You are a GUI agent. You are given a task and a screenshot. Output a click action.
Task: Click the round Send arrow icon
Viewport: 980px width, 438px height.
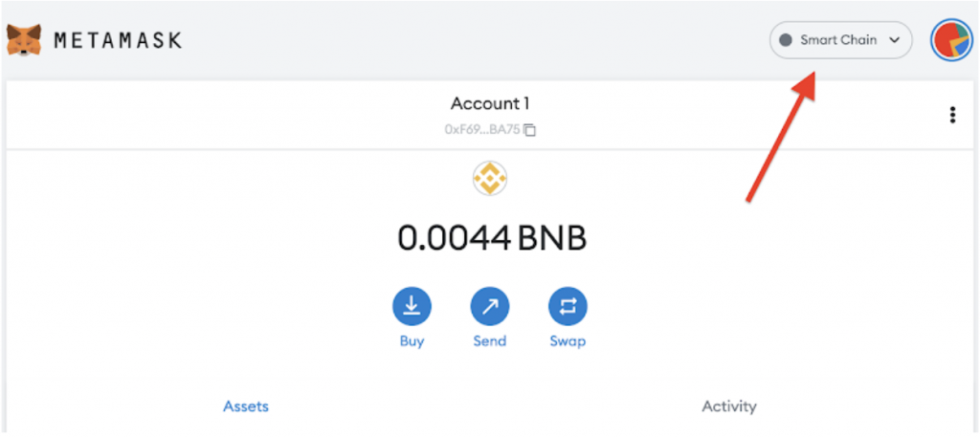tap(490, 306)
